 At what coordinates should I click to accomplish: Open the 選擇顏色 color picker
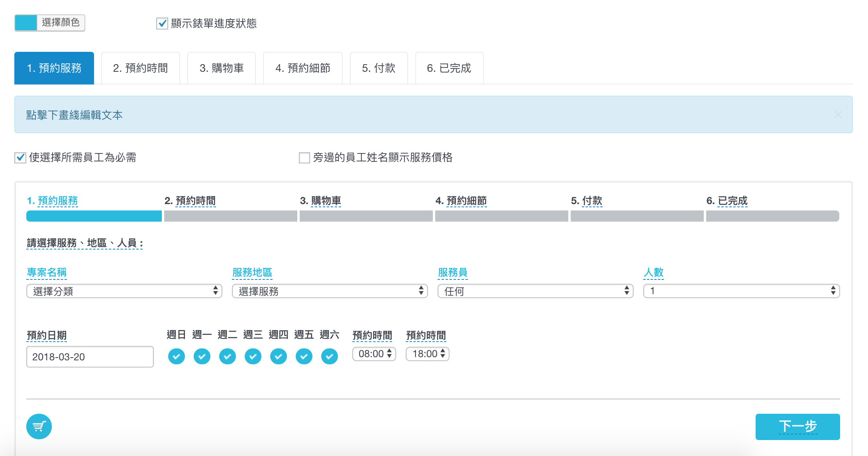click(x=50, y=23)
